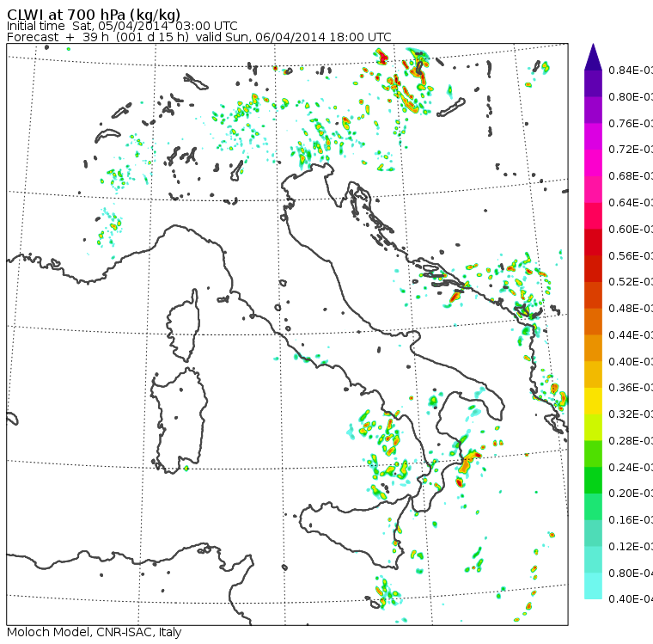
Task: Click the lime band between 0.28E-03 and 0.32E-03
Action: (593, 427)
